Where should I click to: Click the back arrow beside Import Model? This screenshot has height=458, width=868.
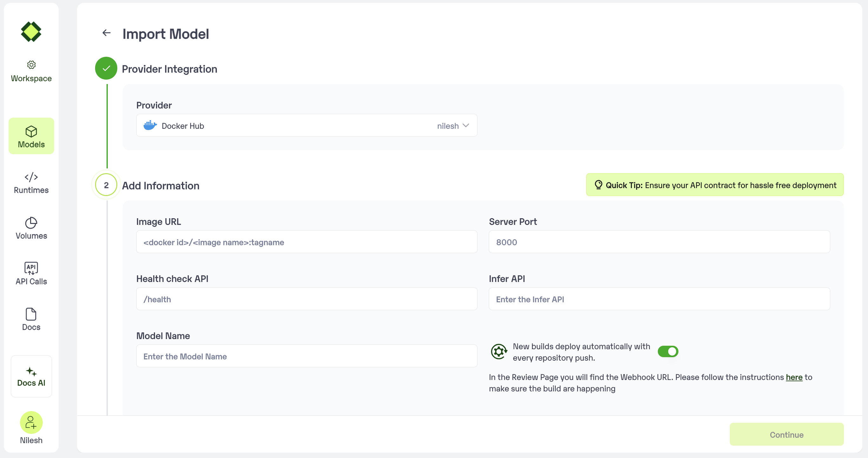107,33
